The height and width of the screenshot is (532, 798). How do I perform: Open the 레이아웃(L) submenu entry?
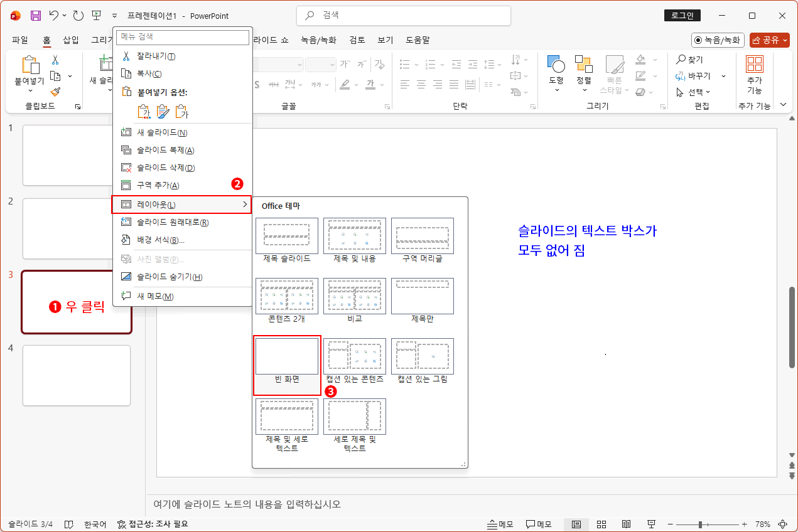[x=156, y=203]
